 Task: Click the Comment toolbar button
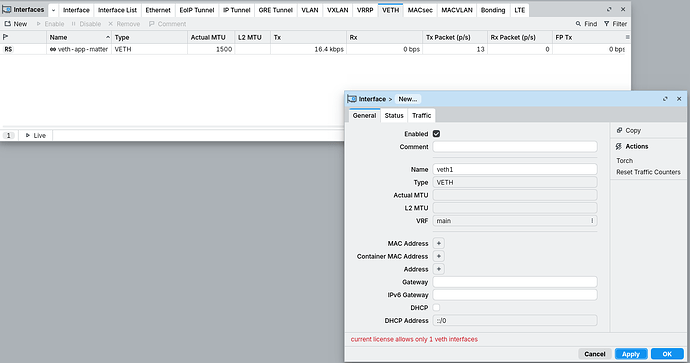pos(167,24)
